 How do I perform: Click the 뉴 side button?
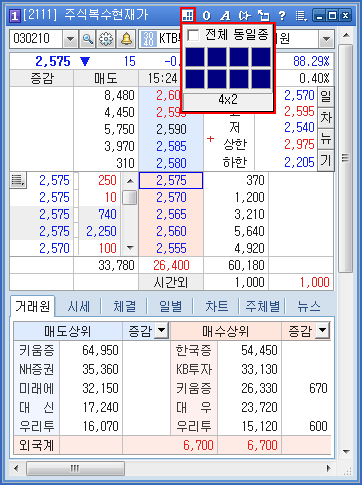coord(325,138)
